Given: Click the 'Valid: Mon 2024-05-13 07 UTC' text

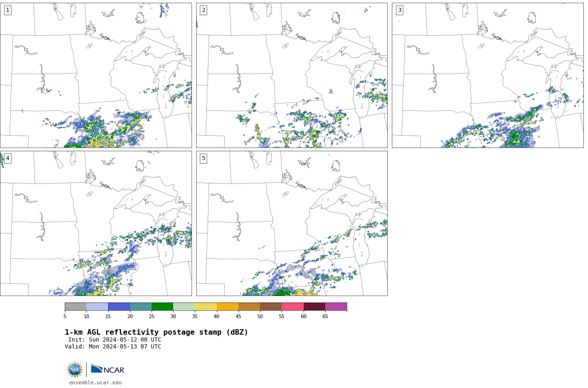Looking at the screenshot, I should 113,347.
